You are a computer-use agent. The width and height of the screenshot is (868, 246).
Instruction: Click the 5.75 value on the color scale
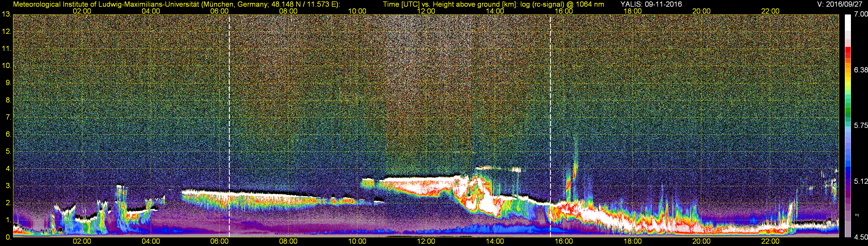(x=860, y=125)
